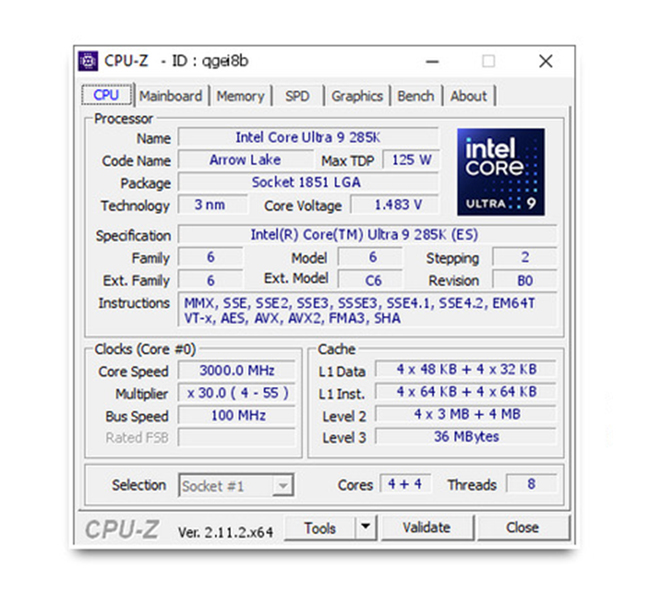The image size is (650, 600).
Task: Click the Close button at bottom
Action: tap(523, 528)
